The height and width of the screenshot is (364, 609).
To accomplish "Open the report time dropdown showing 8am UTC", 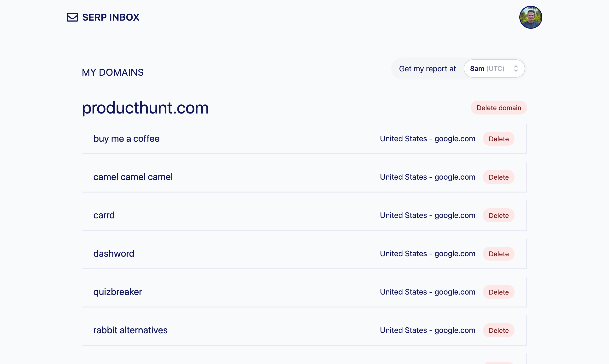I will 494,69.
